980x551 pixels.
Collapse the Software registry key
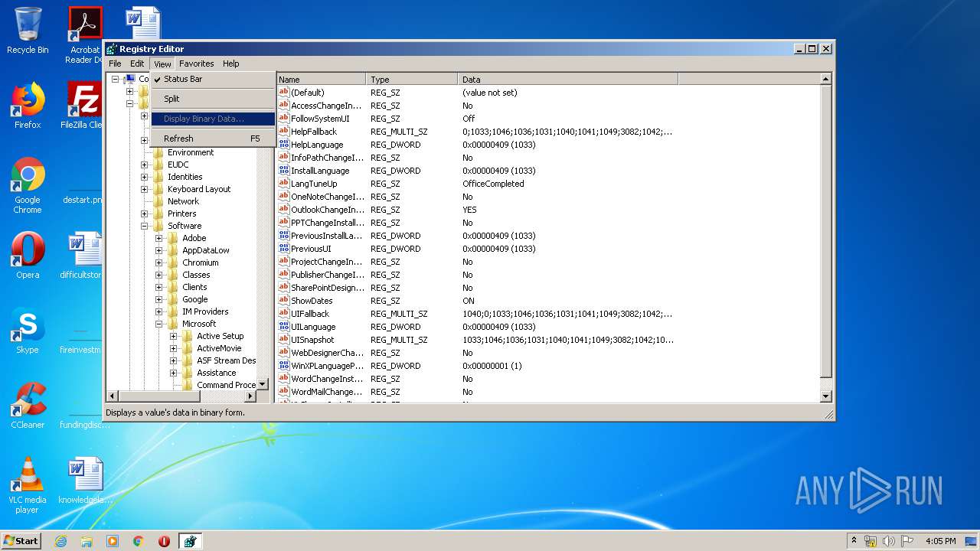point(144,226)
